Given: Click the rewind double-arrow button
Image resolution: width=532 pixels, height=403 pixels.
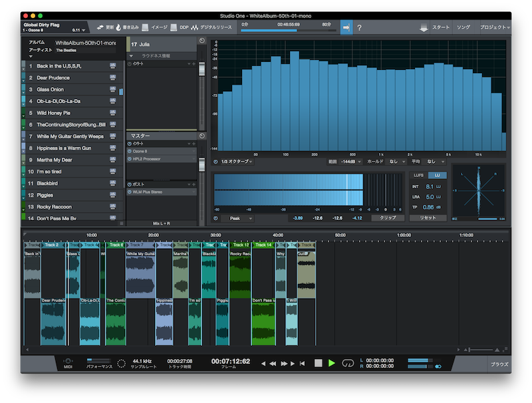Looking at the screenshot, I should pyautogui.click(x=273, y=364).
